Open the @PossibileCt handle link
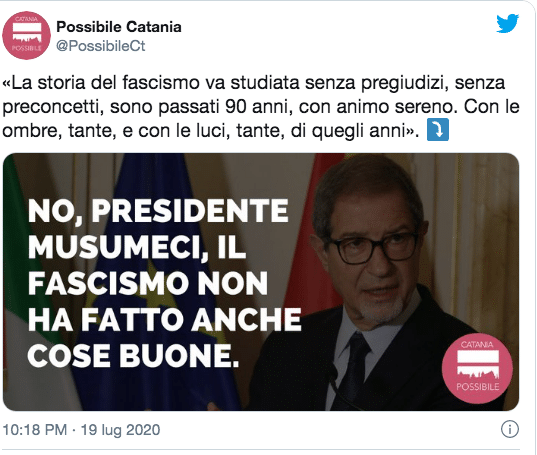This screenshot has width=537, height=455. pos(101,46)
